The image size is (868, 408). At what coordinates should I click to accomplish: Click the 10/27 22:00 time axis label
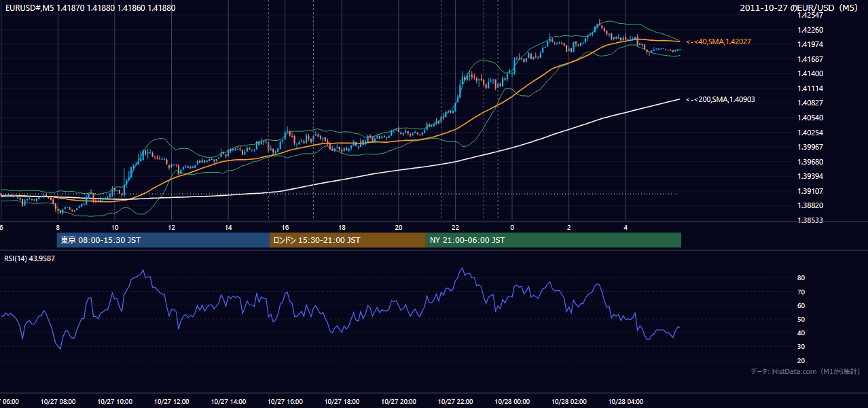tap(456, 402)
